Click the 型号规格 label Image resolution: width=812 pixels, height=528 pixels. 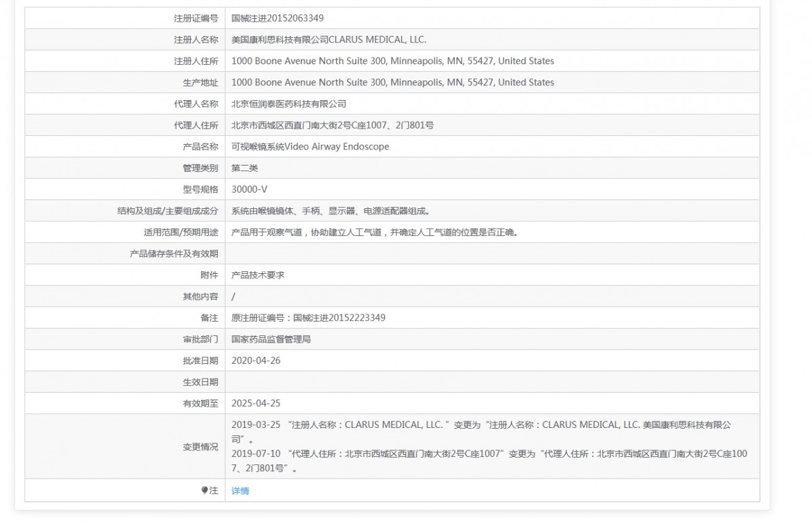tap(200, 189)
